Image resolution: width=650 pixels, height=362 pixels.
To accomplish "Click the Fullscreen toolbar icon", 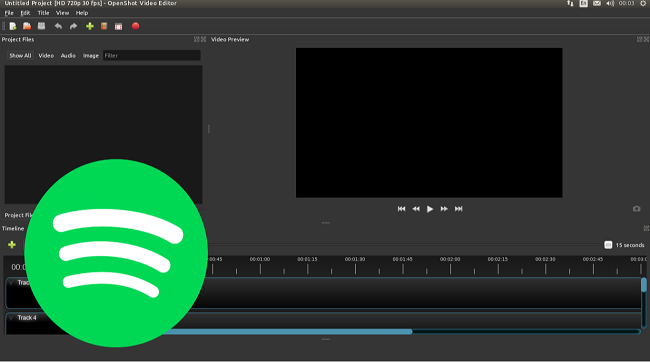I will click(x=119, y=26).
